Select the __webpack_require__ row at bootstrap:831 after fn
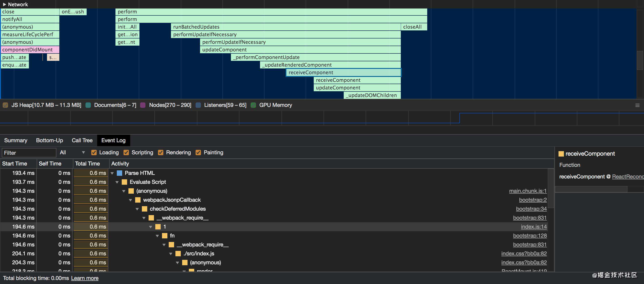Image resolution: width=644 pixels, height=284 pixels. (274, 245)
